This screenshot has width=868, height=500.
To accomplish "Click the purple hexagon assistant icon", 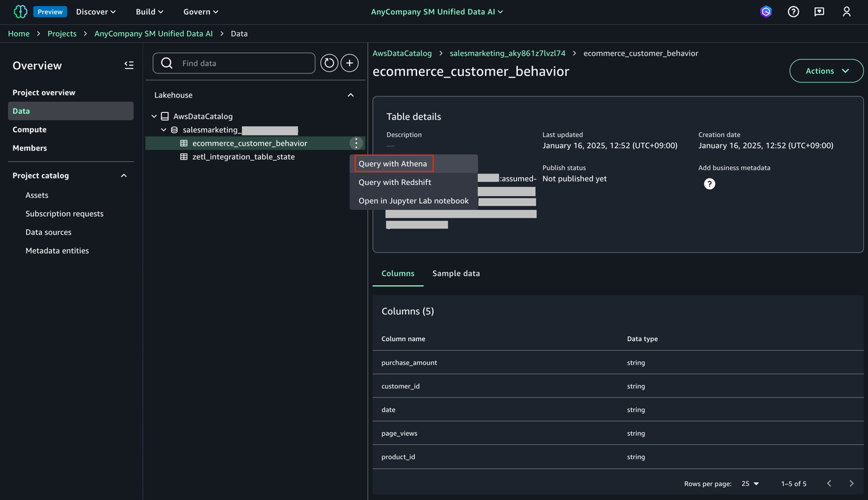I will [766, 12].
